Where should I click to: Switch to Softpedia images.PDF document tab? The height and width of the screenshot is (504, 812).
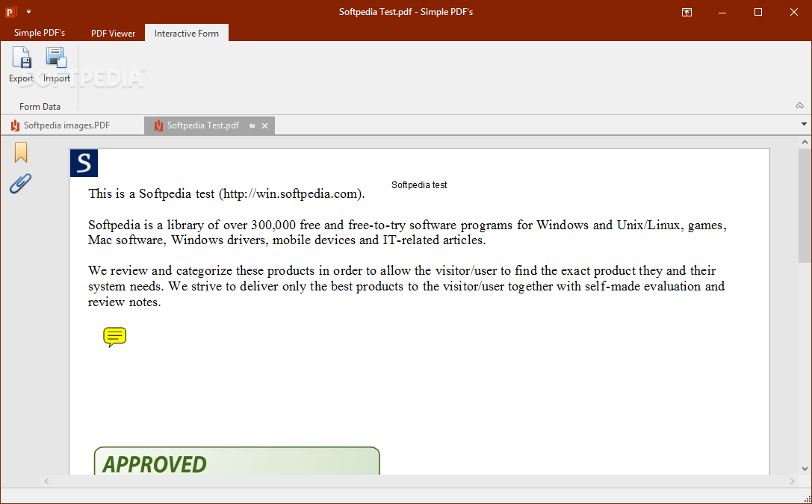(x=66, y=125)
